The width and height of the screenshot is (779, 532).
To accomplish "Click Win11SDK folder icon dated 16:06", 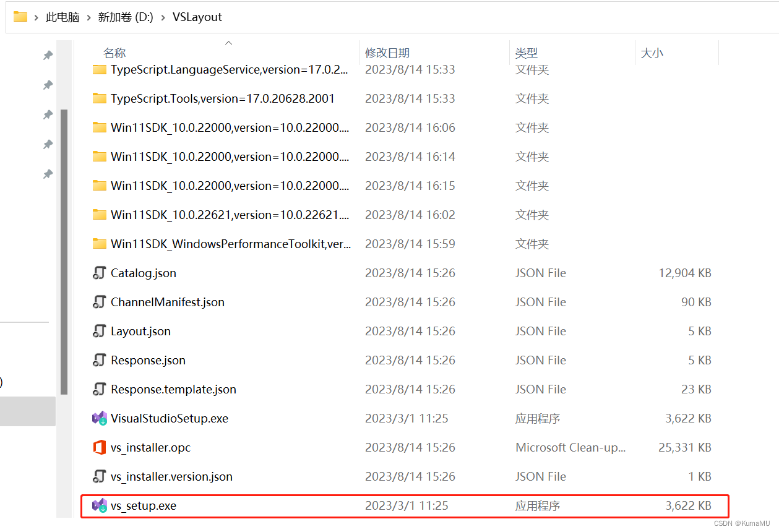I will pos(99,127).
